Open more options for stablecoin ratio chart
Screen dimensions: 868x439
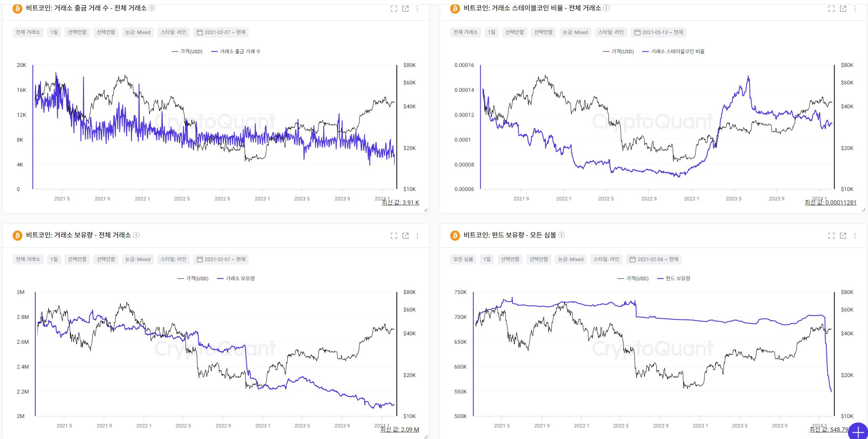click(855, 9)
